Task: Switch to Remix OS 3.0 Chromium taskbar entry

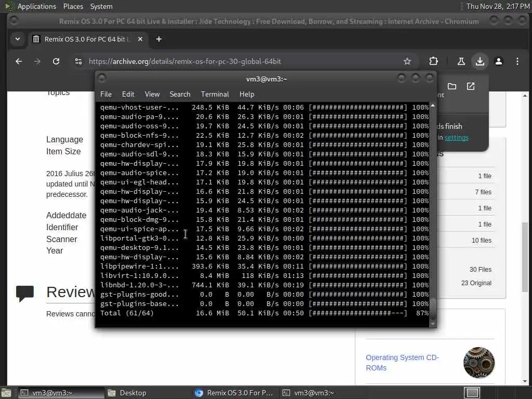Action: [235, 393]
